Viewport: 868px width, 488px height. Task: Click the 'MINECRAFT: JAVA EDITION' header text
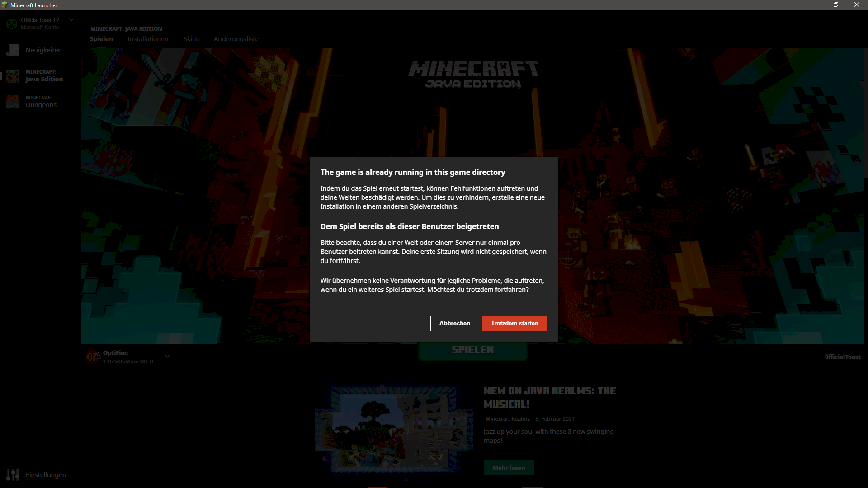click(126, 28)
